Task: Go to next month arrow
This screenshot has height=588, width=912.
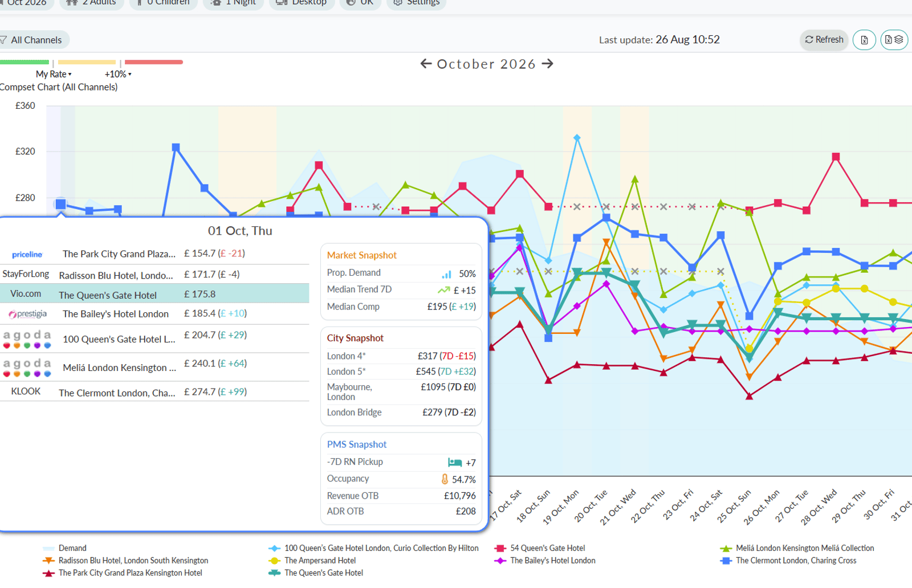Action: (x=548, y=64)
